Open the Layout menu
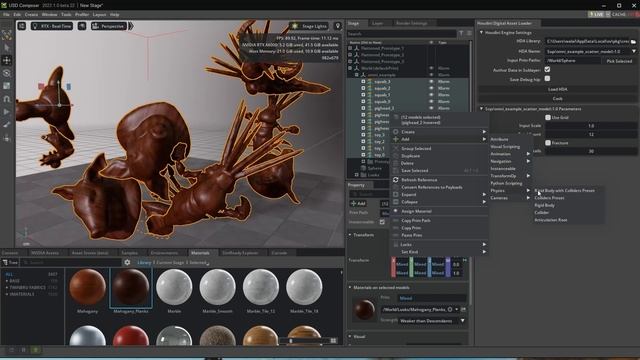640x360 pixels. [x=99, y=14]
